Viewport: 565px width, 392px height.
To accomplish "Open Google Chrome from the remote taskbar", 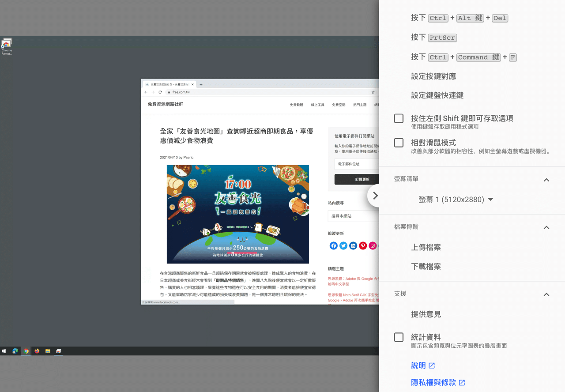I will (x=26, y=351).
